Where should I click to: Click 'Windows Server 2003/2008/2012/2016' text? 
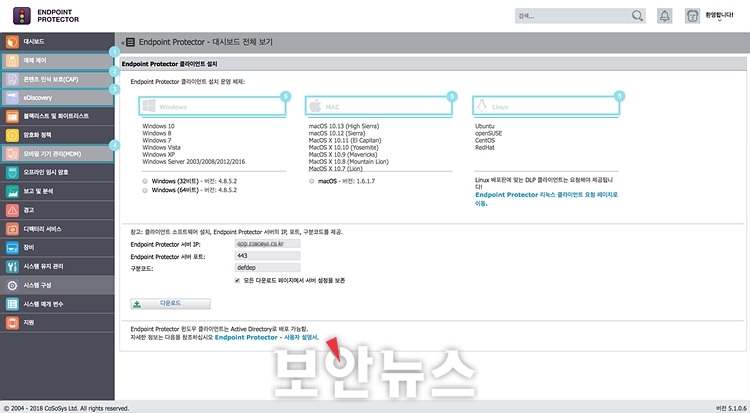194,162
